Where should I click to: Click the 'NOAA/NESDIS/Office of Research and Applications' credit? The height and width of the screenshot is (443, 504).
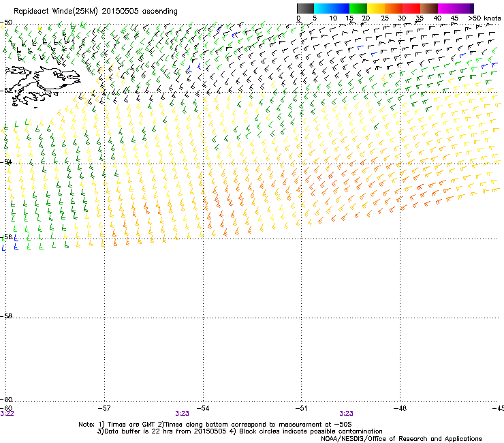tap(401, 439)
